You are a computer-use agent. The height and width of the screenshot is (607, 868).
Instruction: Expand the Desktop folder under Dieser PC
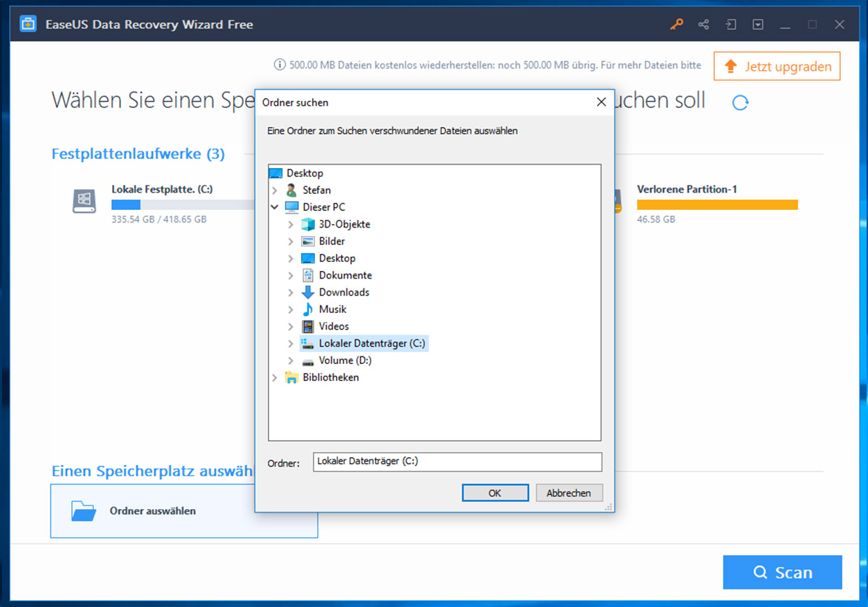pyautogui.click(x=291, y=258)
